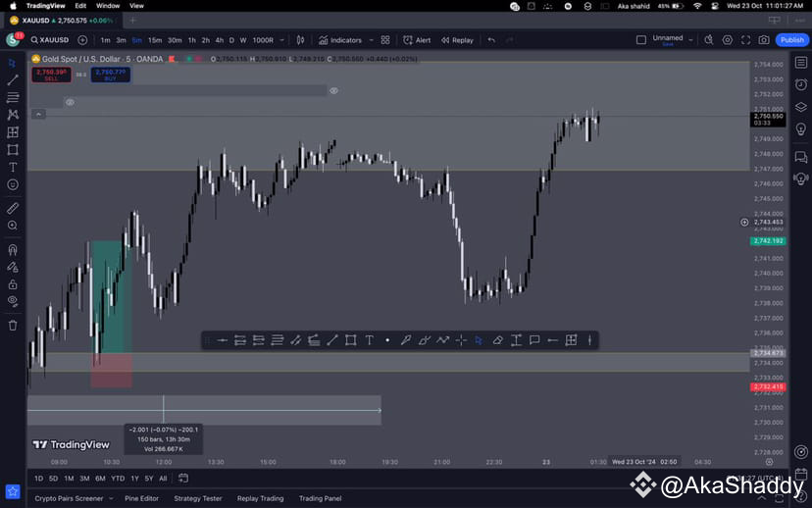Screen dimensions: 812x508
Task: Open the Indicators dropdown
Action: click(345, 40)
